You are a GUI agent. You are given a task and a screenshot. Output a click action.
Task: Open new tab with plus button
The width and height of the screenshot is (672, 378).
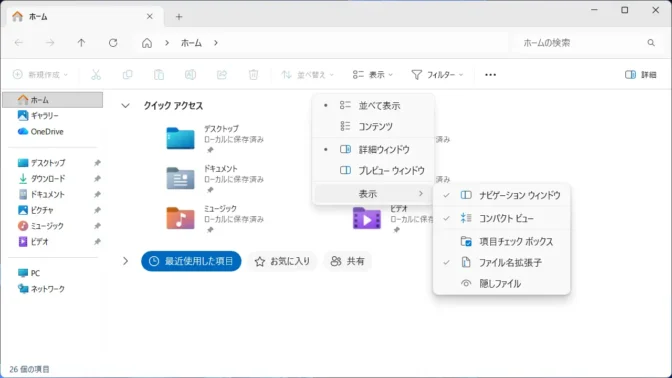pos(179,17)
